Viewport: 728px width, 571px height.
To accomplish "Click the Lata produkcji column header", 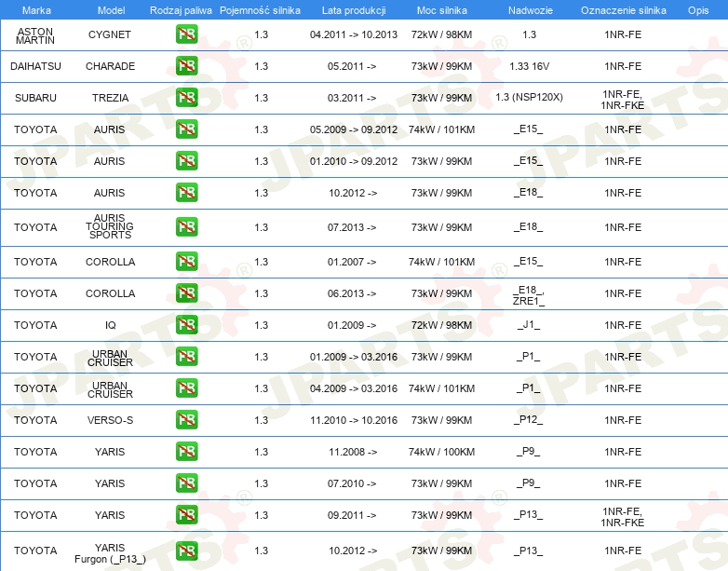I will 354,10.
